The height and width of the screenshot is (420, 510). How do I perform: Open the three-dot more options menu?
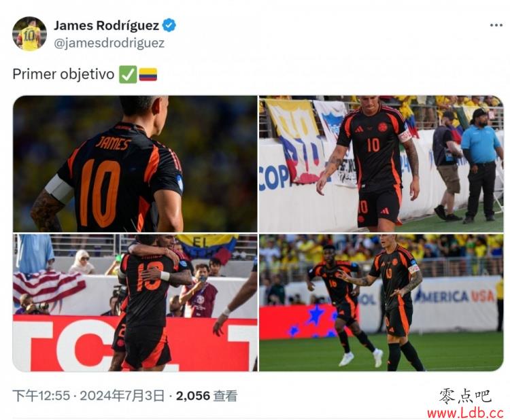tap(496, 25)
